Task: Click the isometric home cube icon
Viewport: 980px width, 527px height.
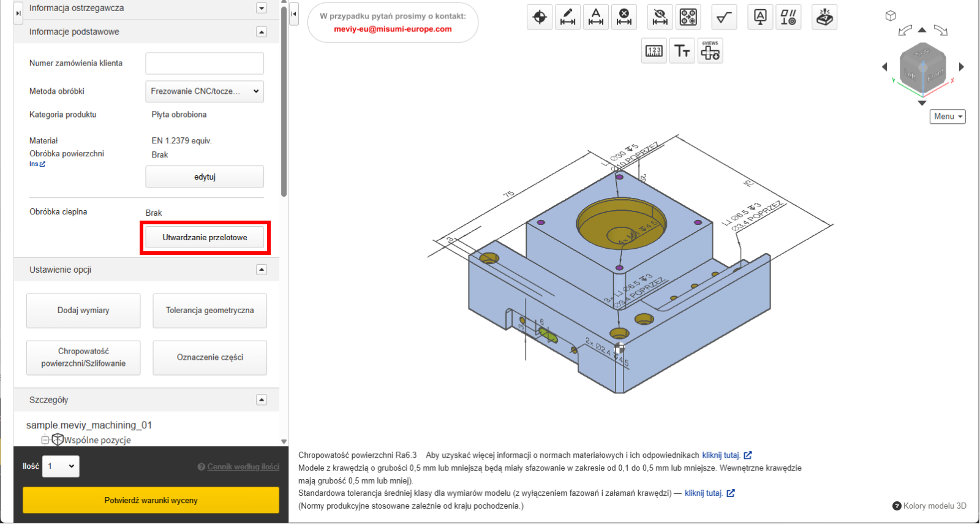Action: (x=891, y=16)
